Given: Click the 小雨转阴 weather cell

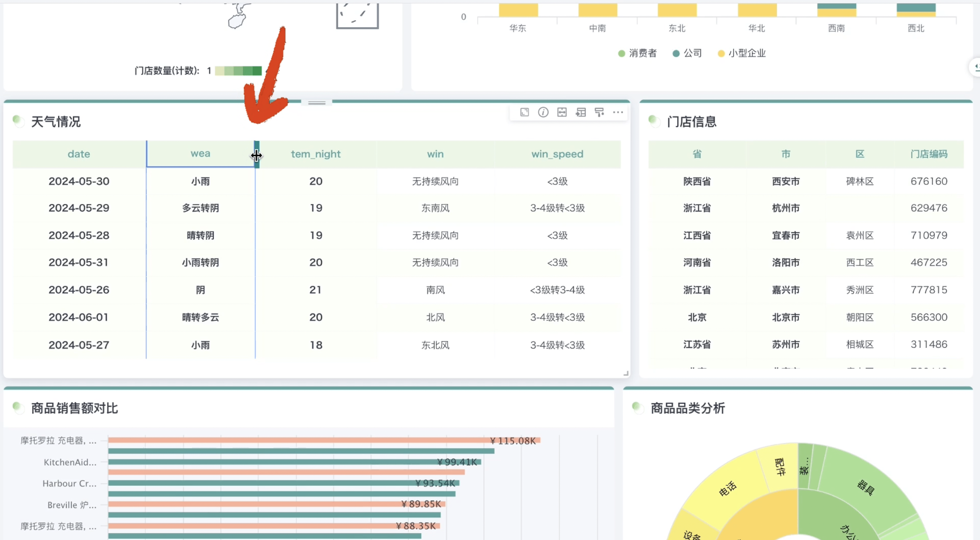Looking at the screenshot, I should point(201,262).
